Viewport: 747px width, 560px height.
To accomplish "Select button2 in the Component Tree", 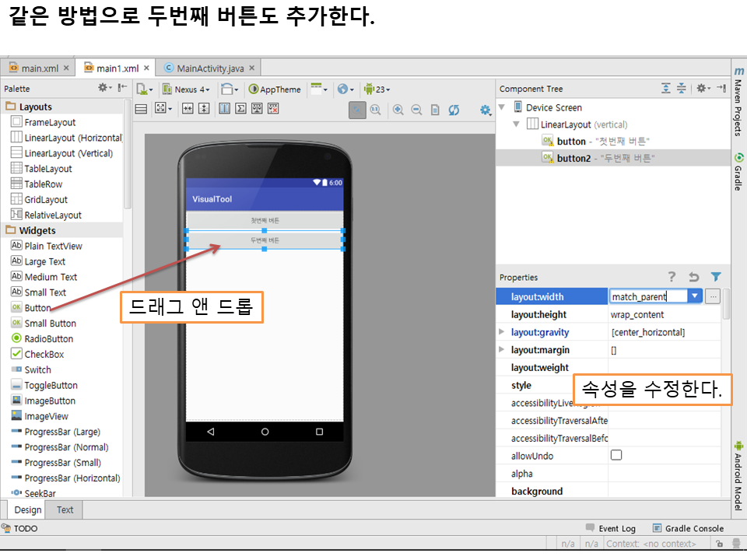I will point(573,158).
